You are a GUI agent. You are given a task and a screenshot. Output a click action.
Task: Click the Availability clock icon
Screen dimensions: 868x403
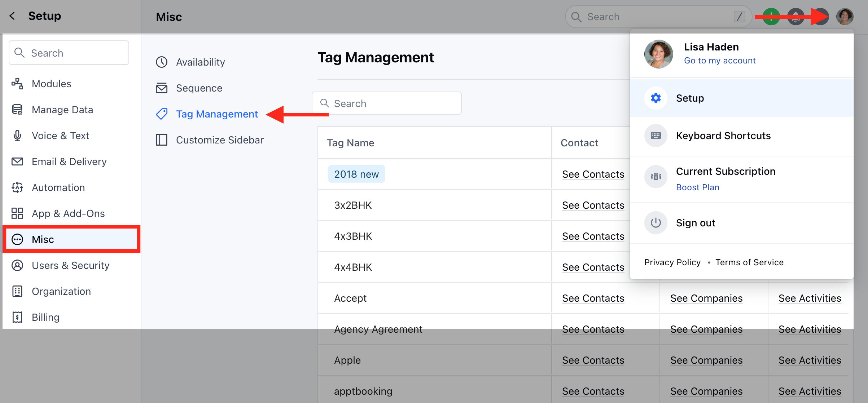(162, 62)
